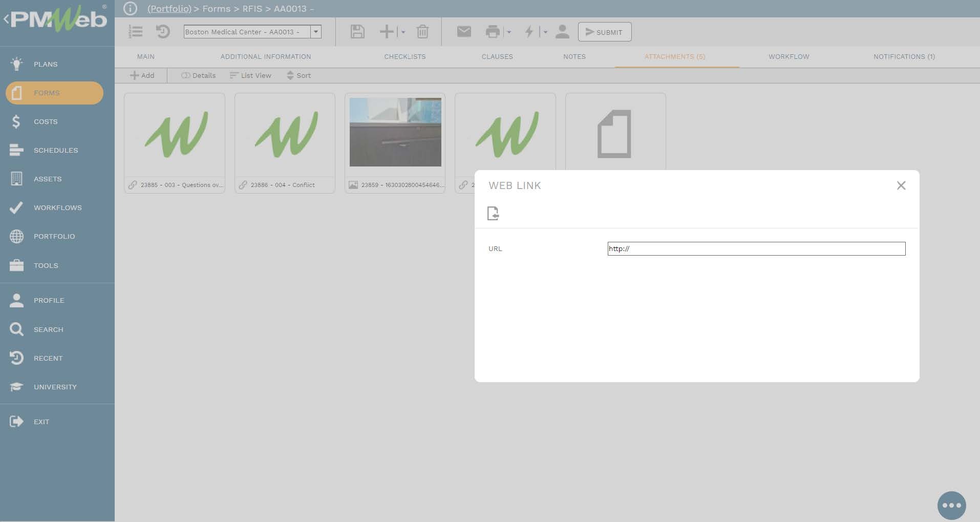Switch attachments to List View
980x522 pixels.
(x=250, y=75)
